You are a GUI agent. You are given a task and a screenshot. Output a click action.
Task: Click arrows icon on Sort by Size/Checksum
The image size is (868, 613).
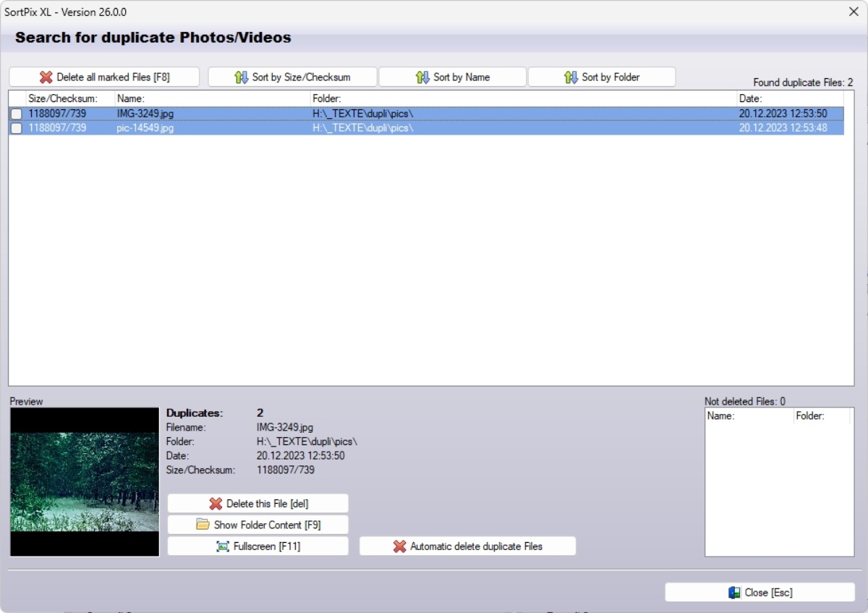coord(242,77)
